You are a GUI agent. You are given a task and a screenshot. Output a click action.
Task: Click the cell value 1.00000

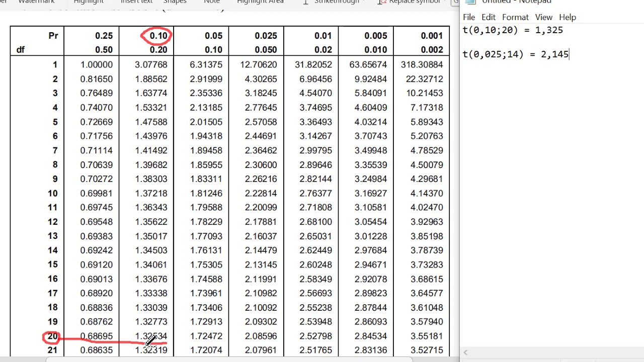(97, 64)
